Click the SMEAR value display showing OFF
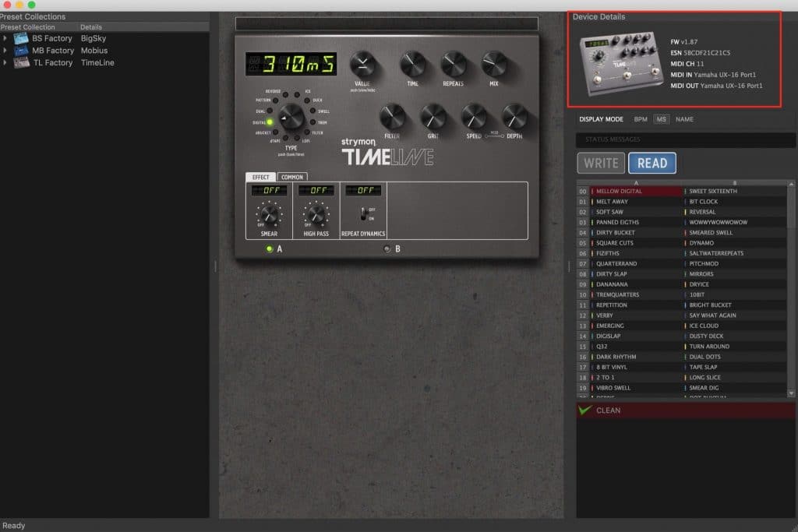 (269, 190)
